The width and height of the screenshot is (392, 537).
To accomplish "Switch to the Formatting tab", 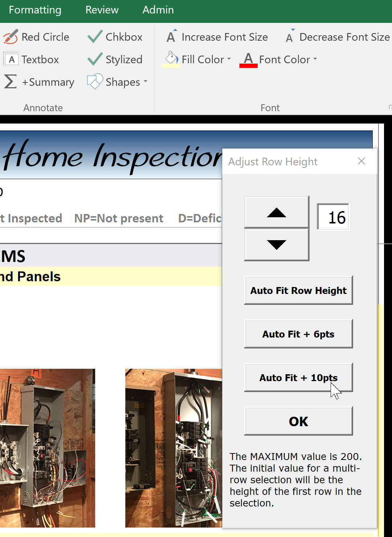I will (35, 10).
